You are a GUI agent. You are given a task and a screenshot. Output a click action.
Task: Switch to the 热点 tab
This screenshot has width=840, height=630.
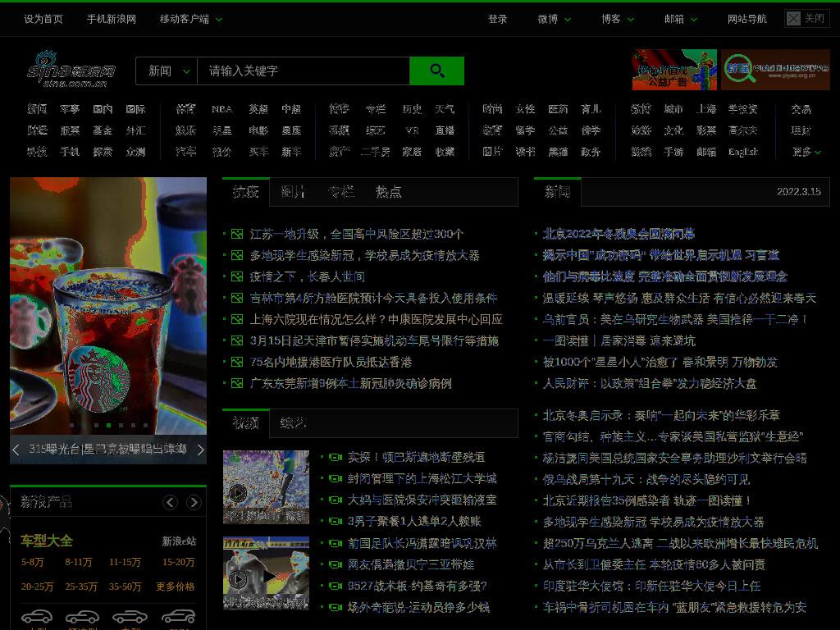(x=388, y=192)
